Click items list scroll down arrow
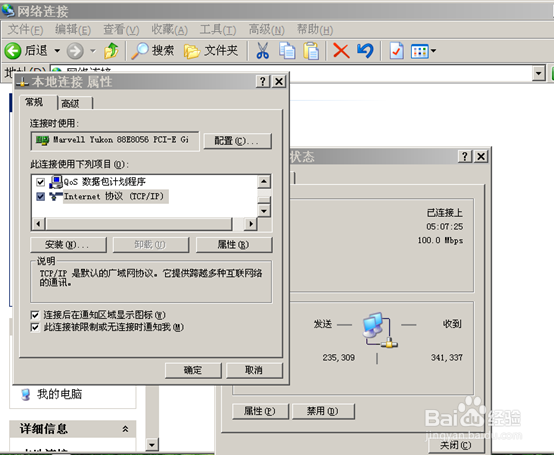This screenshot has height=455, width=554. pos(264,211)
